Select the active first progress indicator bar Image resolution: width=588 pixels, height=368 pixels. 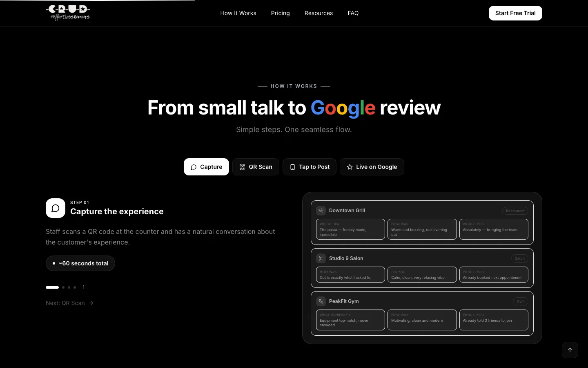(52, 287)
